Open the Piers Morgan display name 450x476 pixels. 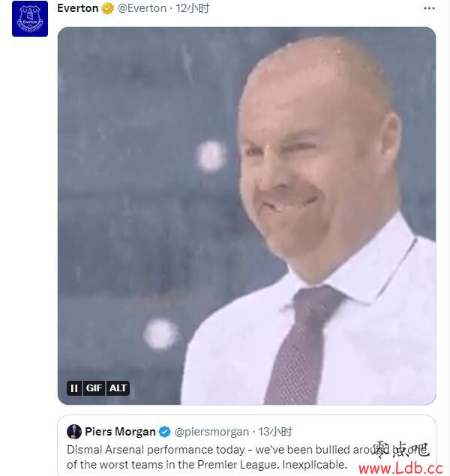click(x=120, y=431)
